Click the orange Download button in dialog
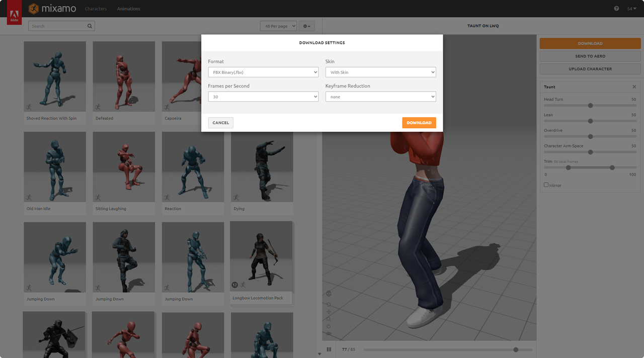 (419, 123)
